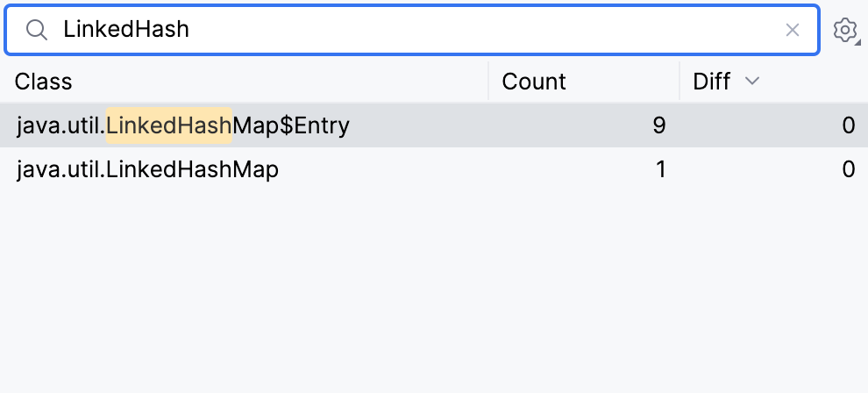Click the Count value 1 cell
Image resolution: width=868 pixels, height=393 pixels.
coord(660,169)
